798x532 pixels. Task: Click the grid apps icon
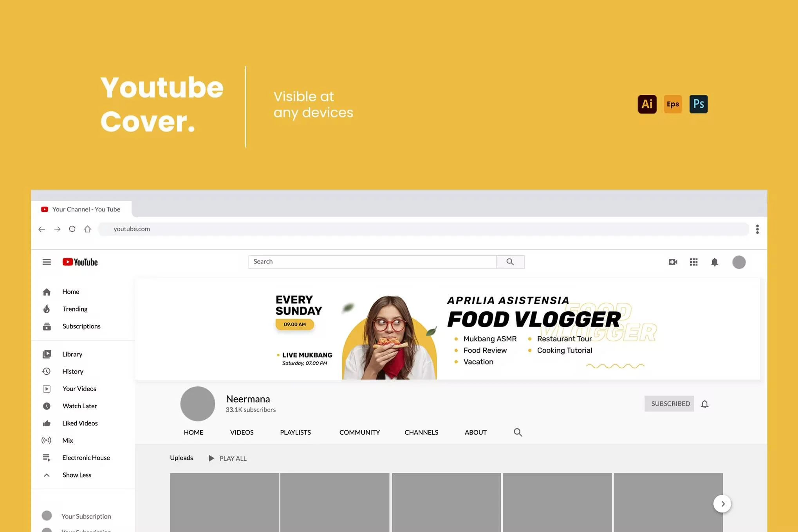[693, 262]
